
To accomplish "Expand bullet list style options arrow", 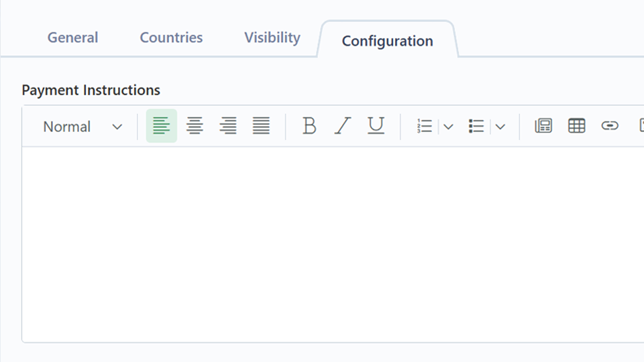I will [x=500, y=127].
